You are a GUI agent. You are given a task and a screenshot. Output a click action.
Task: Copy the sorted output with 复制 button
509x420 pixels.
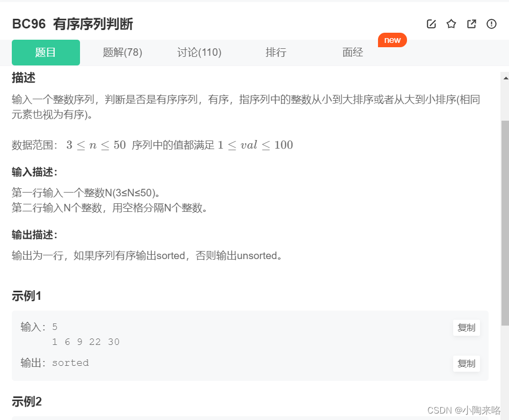(x=466, y=363)
